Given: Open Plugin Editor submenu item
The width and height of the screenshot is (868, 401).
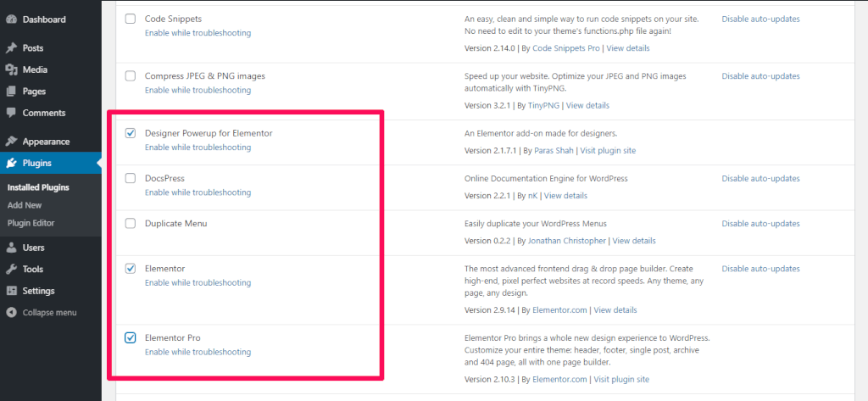Looking at the screenshot, I should 31,223.
